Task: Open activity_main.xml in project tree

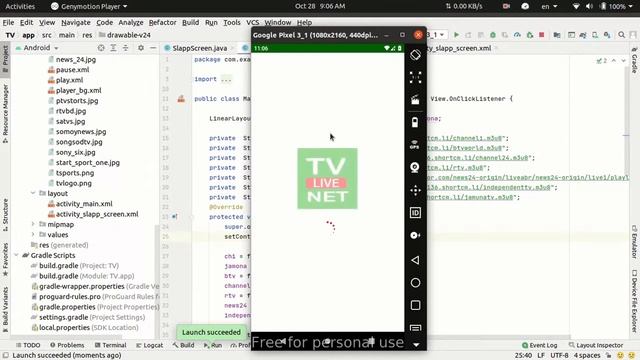Action: click(x=84, y=204)
